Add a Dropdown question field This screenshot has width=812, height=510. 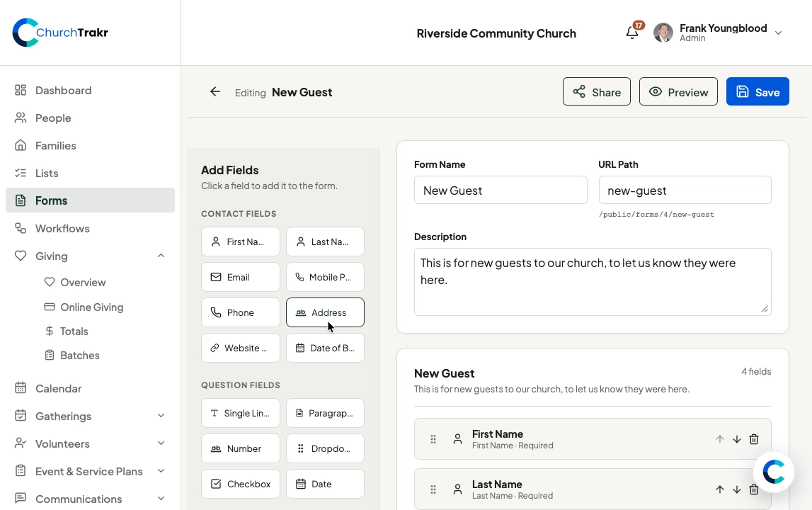[325, 448]
